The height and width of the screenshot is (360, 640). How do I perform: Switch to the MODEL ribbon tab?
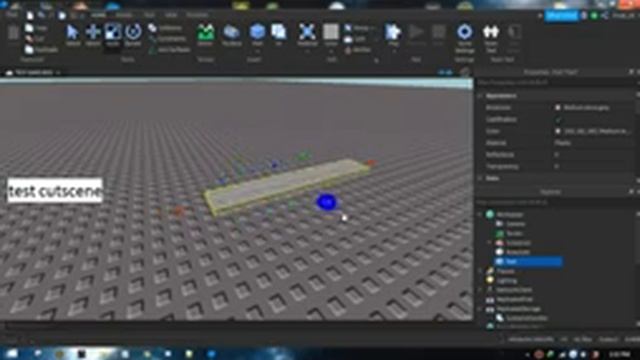124,15
